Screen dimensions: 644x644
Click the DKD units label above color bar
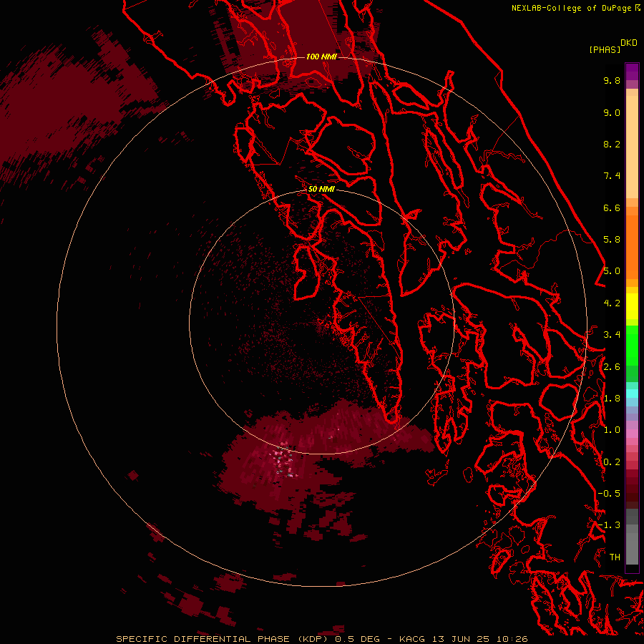tap(629, 43)
